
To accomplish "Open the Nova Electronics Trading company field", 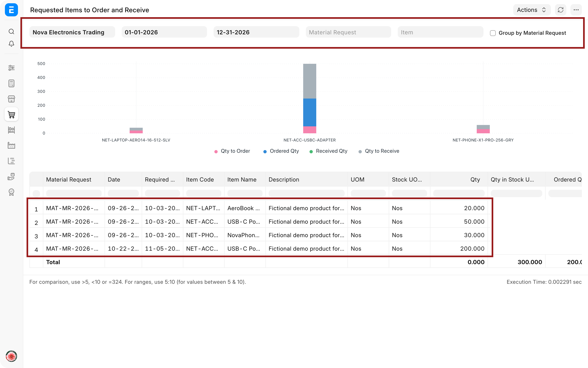I will point(72,32).
